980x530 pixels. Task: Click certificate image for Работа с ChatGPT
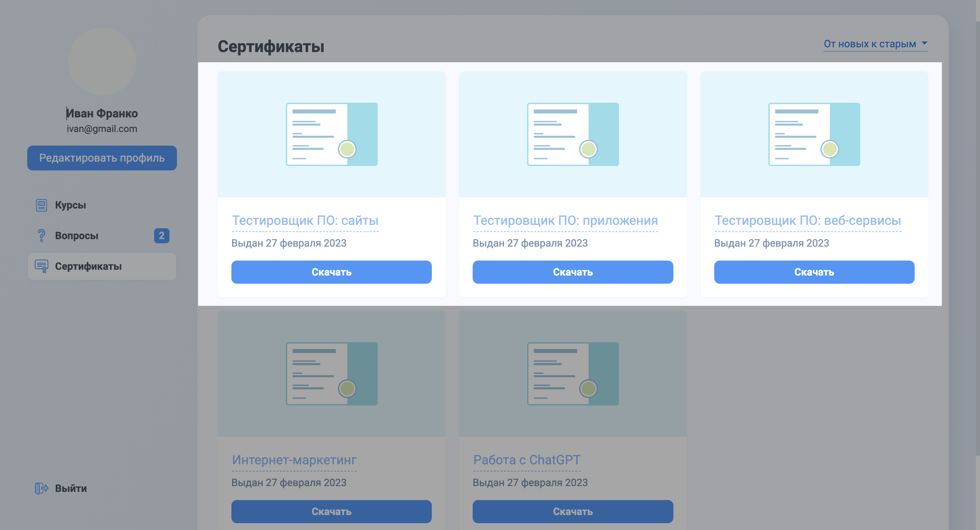573,374
